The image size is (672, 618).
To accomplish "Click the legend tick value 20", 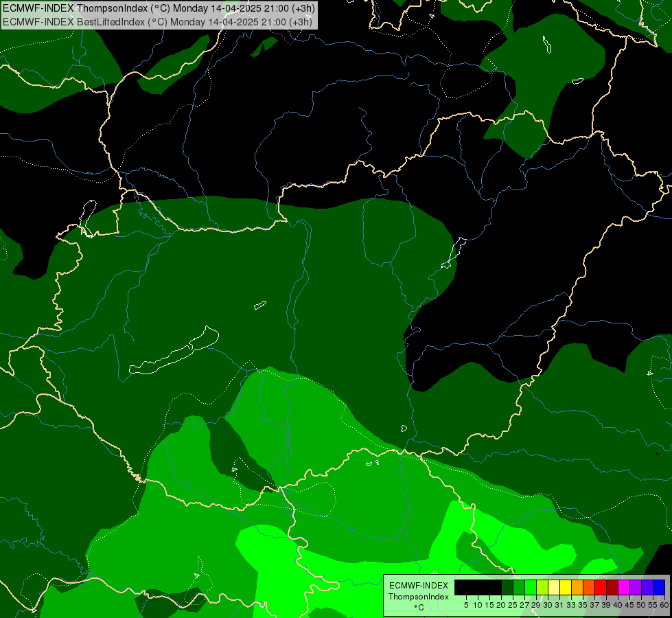I will click(x=501, y=605).
